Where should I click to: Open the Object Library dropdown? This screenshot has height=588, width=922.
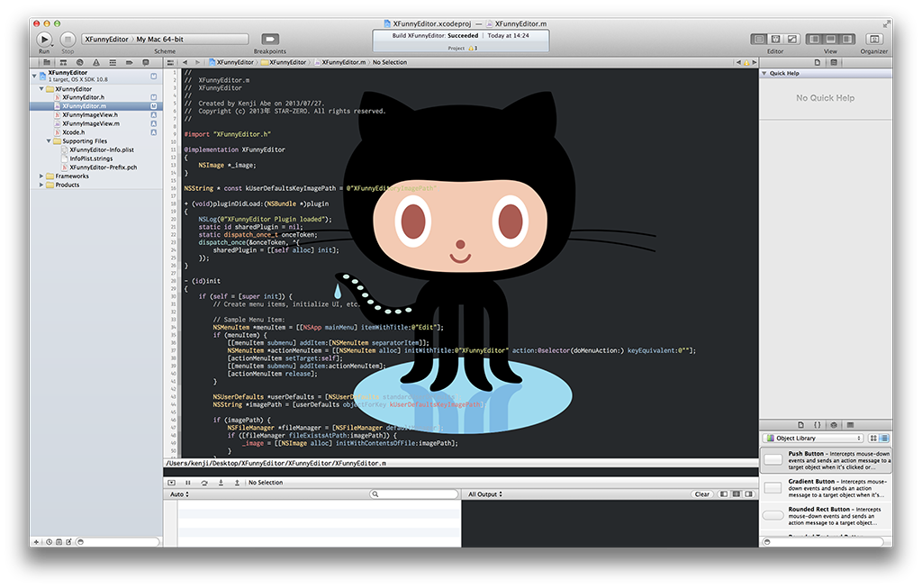(x=813, y=439)
